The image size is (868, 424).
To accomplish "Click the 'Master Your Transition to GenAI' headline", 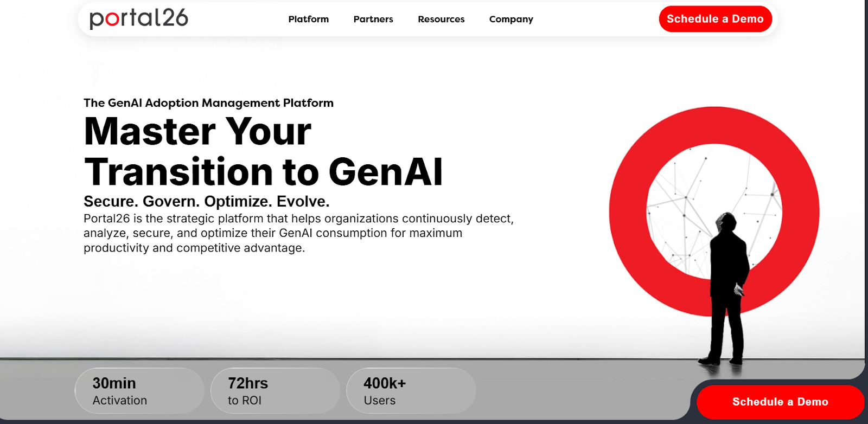I will (x=263, y=152).
